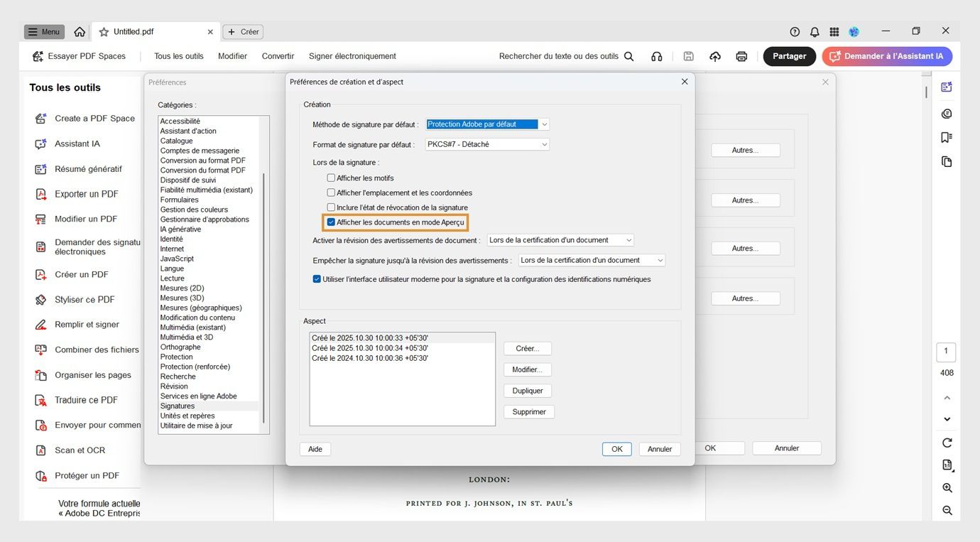The image size is (980, 542).
Task: Select 'Créé le 2024.10.30 10:00:36' list entry
Action: [x=372, y=358]
